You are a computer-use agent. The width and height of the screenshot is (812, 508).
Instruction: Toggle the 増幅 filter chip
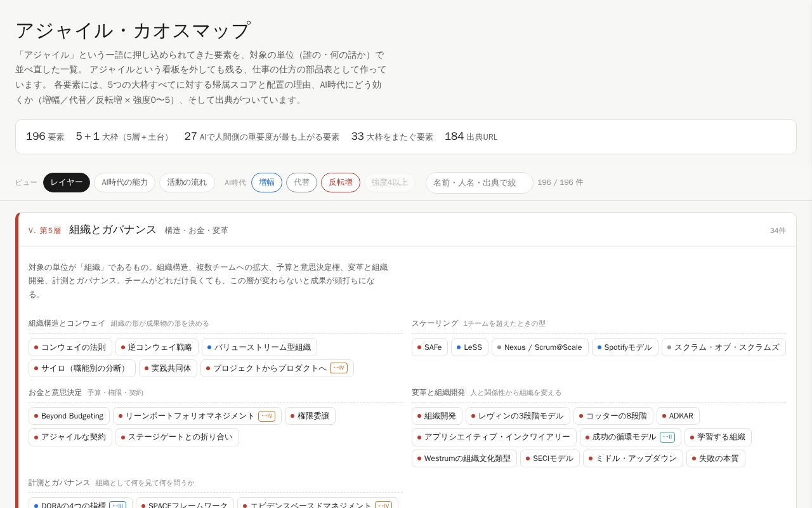[266, 182]
